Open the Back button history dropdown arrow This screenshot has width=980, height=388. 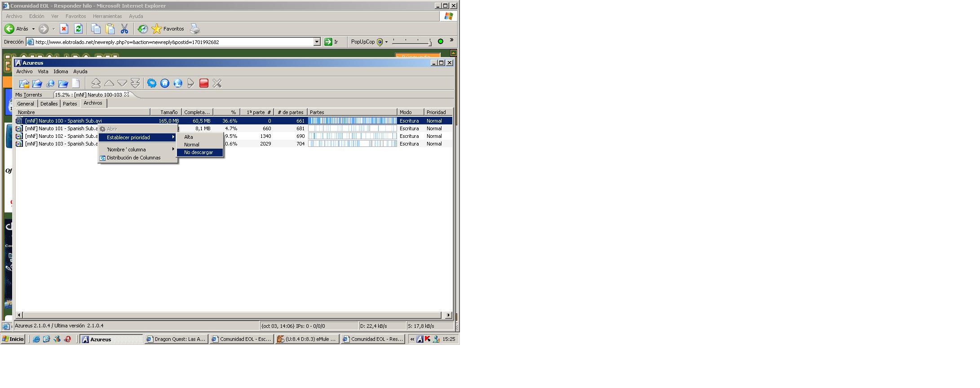point(33,29)
